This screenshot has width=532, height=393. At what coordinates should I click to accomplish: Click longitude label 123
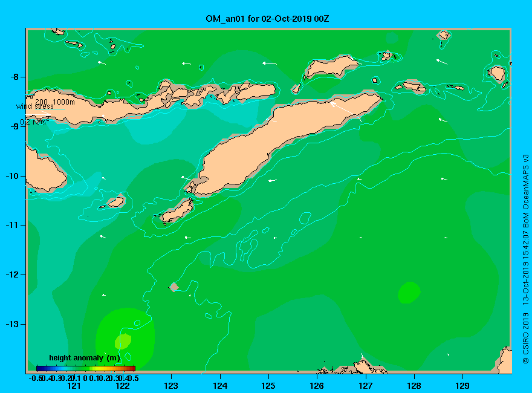point(171,386)
